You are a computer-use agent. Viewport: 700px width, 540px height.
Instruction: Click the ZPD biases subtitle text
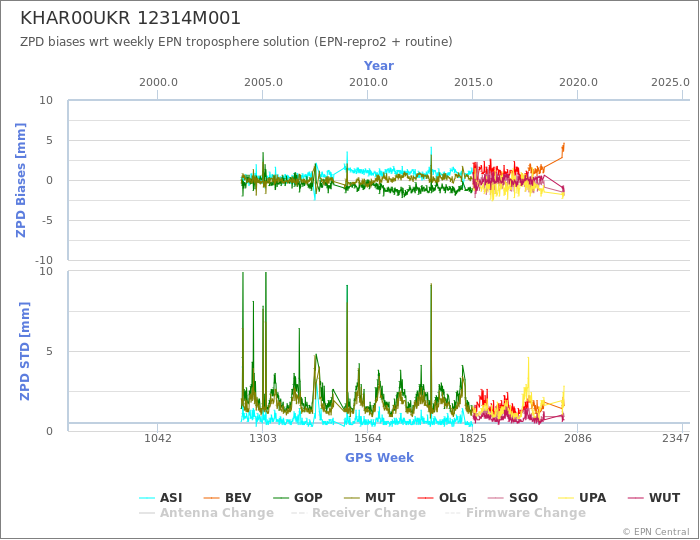point(236,42)
